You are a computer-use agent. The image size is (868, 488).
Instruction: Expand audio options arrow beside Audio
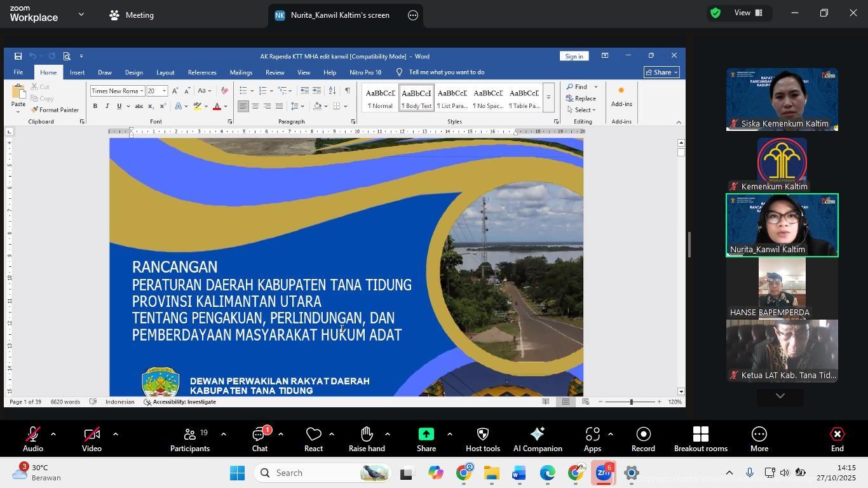click(x=53, y=435)
